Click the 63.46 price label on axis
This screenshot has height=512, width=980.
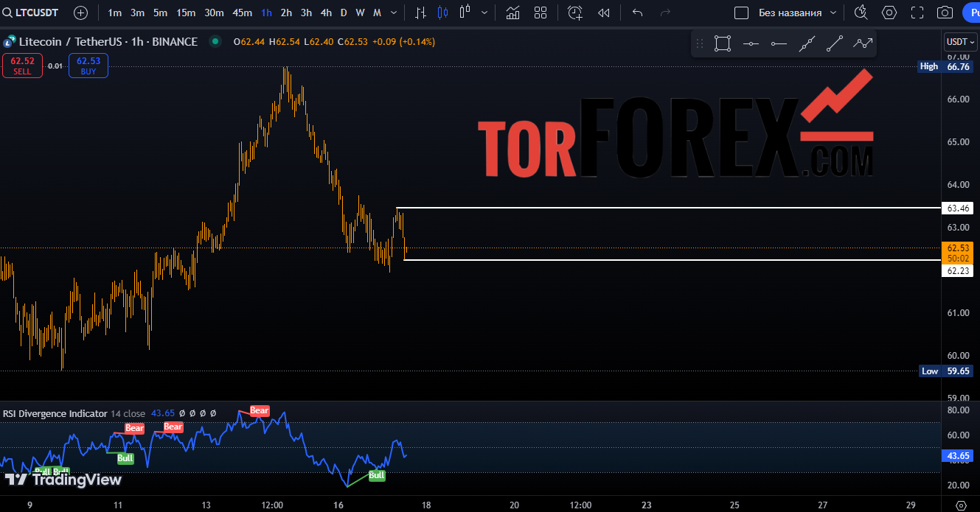coord(959,208)
